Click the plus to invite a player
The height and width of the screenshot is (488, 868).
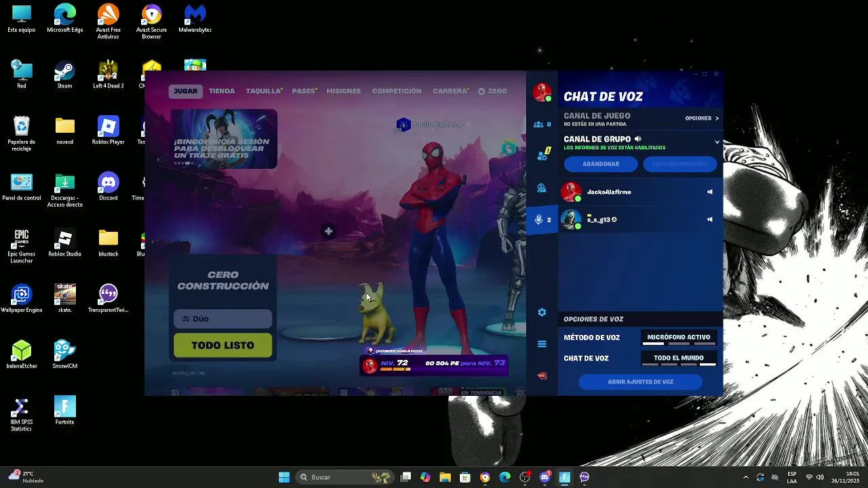[328, 232]
